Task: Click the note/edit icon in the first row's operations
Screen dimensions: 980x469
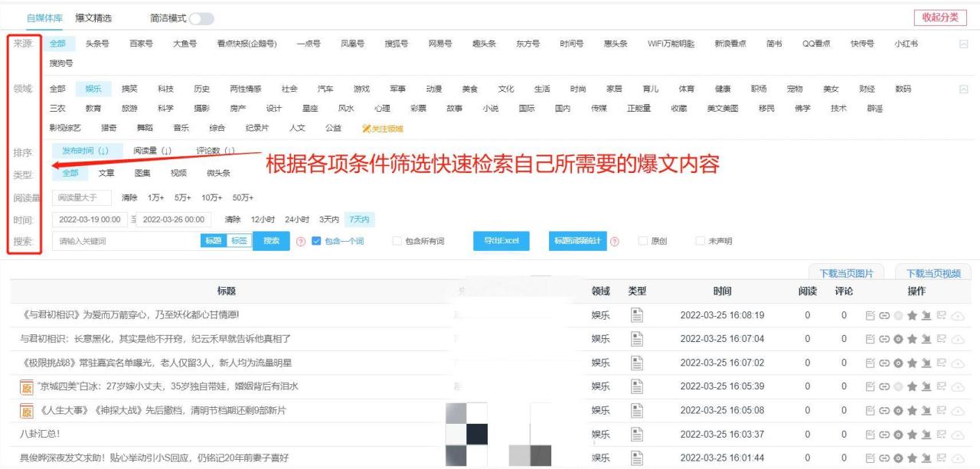Action: (871, 315)
